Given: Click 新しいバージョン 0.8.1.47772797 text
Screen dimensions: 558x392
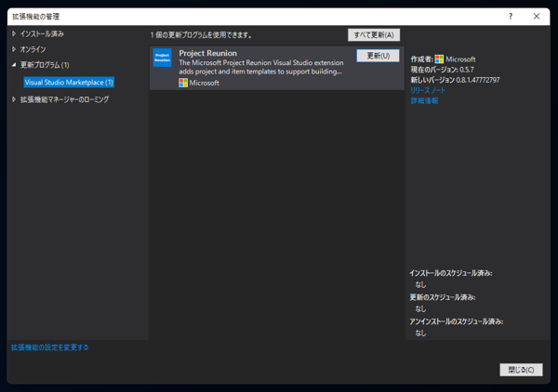Looking at the screenshot, I should 455,80.
